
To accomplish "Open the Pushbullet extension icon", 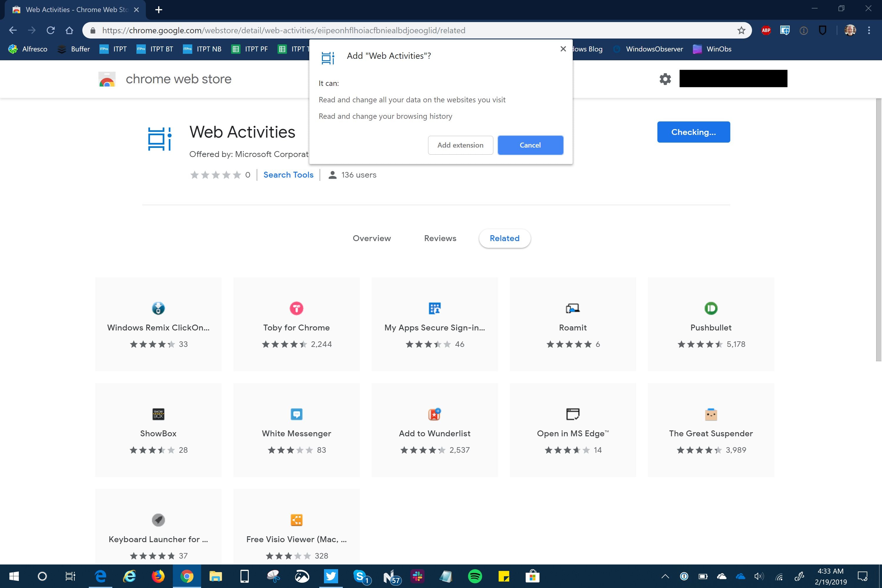I will [711, 308].
